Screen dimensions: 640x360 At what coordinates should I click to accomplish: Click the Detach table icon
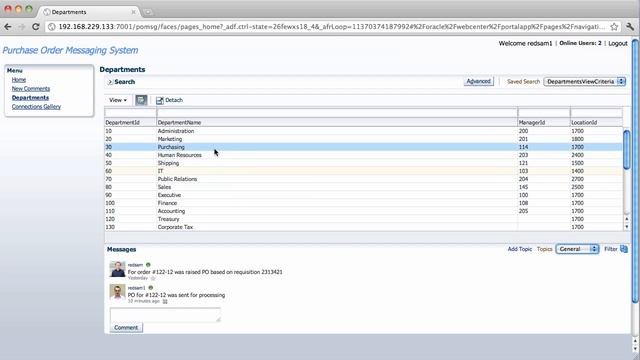160,100
